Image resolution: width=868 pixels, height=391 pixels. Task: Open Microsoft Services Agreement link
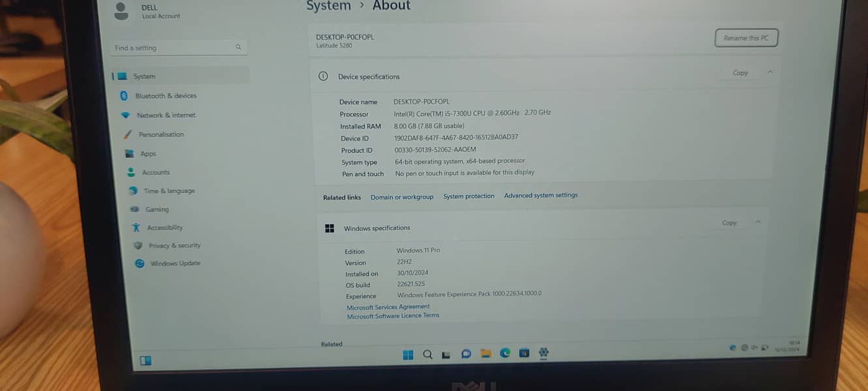pos(388,307)
